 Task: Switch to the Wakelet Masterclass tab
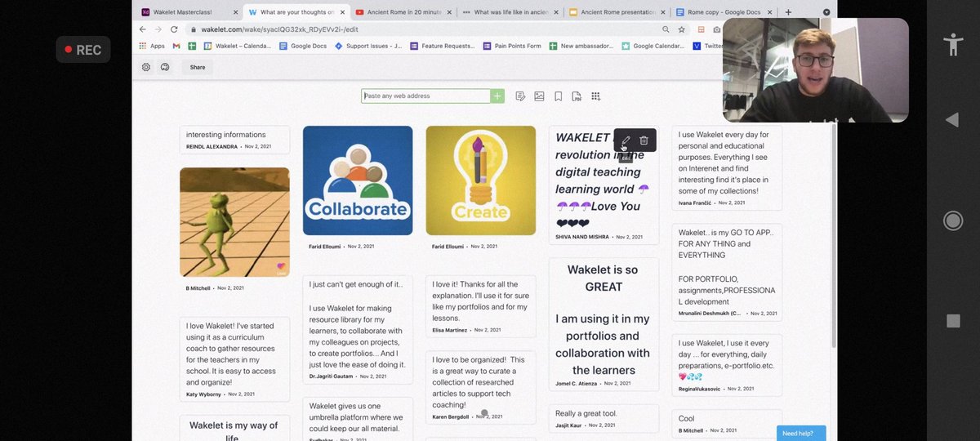(x=187, y=12)
